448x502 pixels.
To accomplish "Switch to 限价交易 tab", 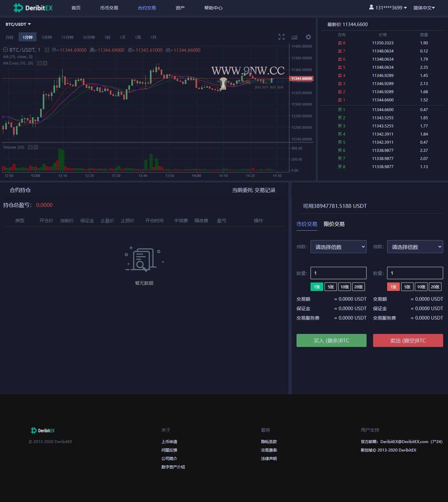I will click(x=334, y=224).
